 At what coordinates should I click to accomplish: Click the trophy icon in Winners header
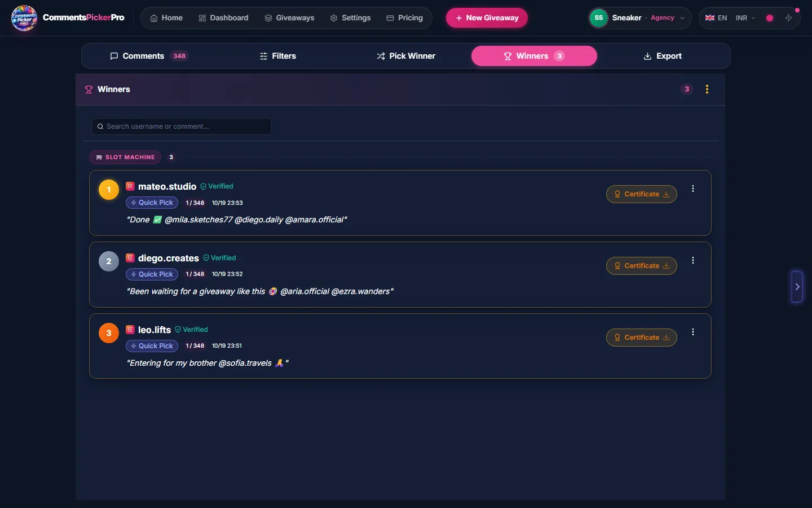point(89,90)
